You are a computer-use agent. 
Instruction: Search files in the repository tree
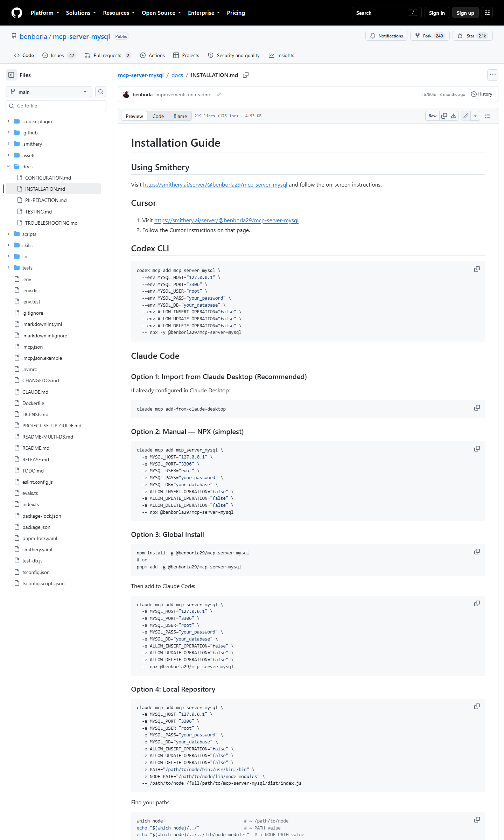(101, 92)
